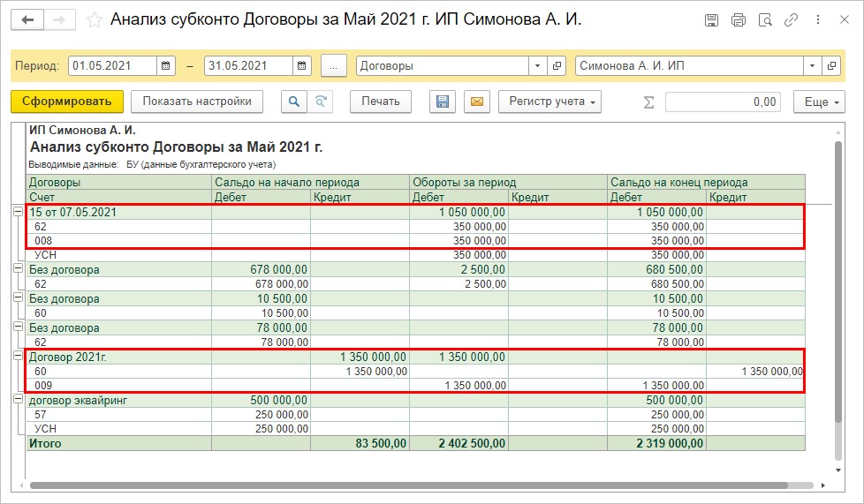
Task: Expand the Симонова А. И. ИП organization dropdown
Action: tap(812, 65)
